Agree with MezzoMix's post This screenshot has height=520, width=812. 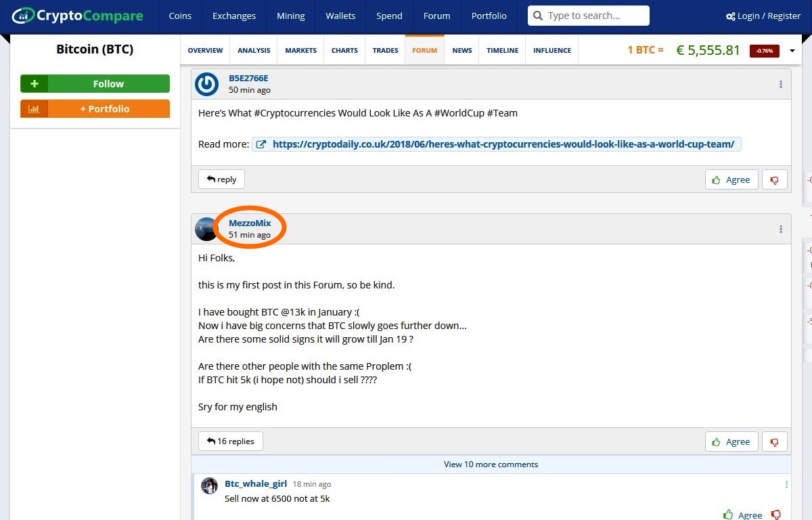coord(731,442)
